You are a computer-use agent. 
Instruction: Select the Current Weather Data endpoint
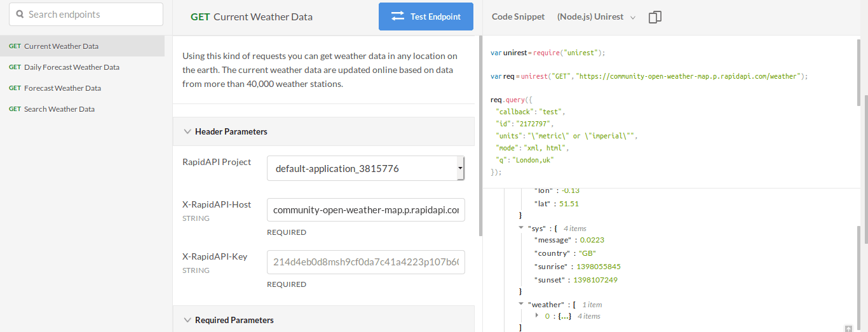pyautogui.click(x=82, y=46)
